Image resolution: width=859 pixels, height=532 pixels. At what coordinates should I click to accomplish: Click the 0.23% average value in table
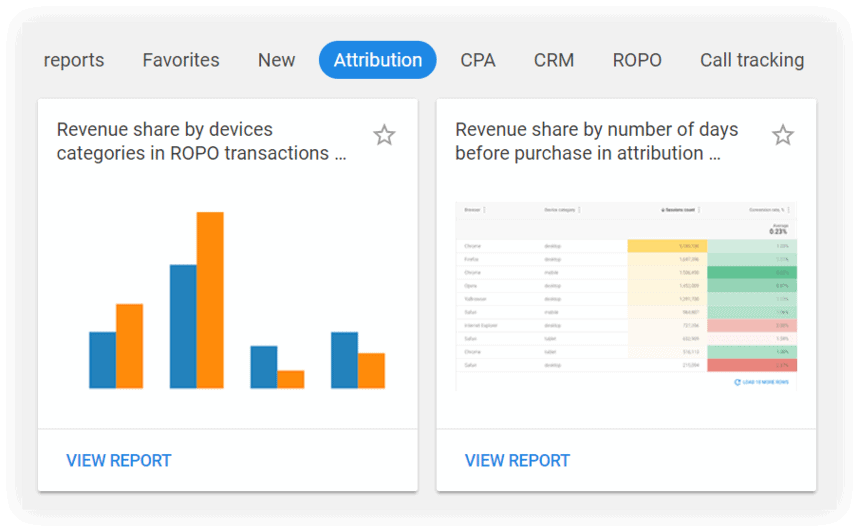[x=778, y=231]
